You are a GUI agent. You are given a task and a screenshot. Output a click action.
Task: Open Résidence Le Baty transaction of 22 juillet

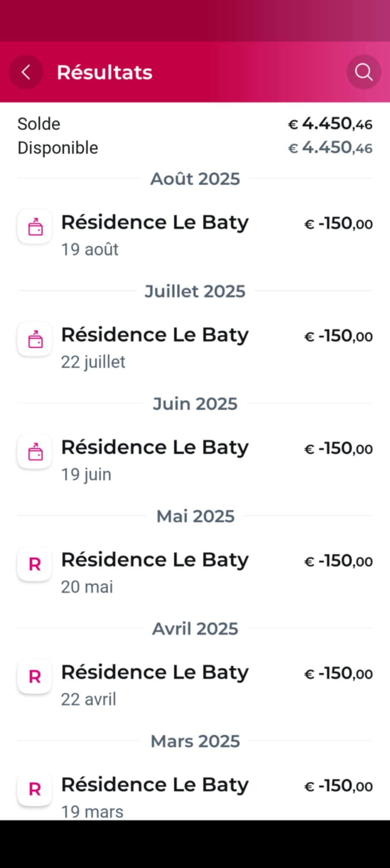click(155, 335)
